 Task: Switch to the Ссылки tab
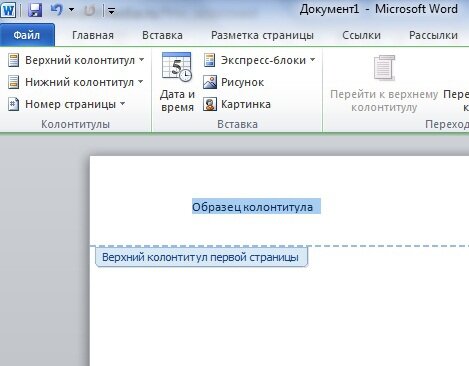click(361, 35)
